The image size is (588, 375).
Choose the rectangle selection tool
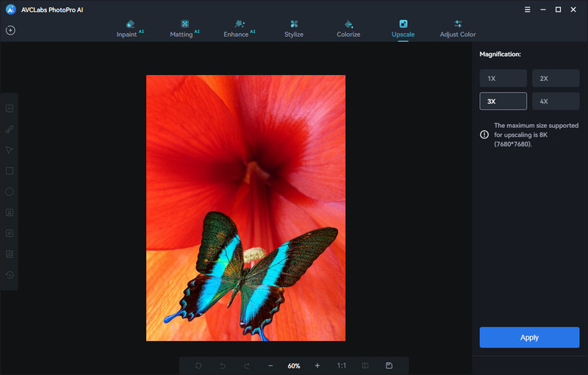pyautogui.click(x=10, y=171)
